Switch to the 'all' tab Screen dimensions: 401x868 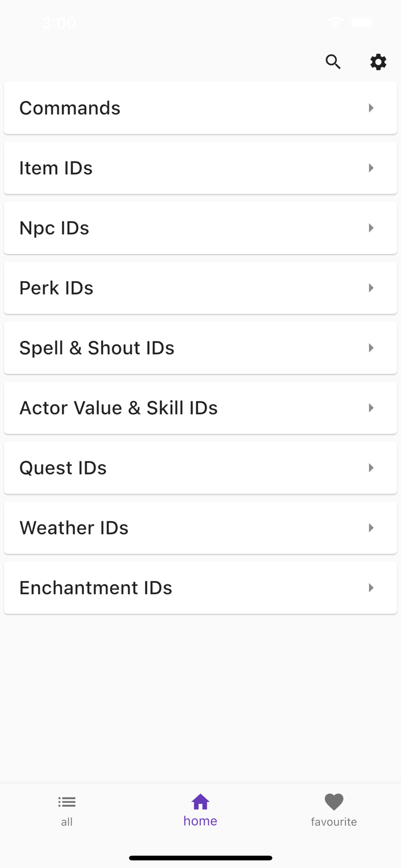67,810
